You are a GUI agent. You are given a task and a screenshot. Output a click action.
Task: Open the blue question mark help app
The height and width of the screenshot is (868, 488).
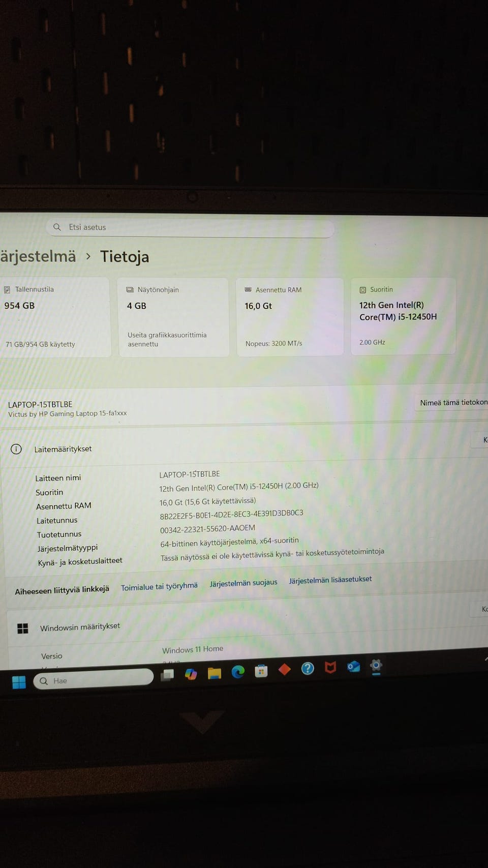pos(308,668)
